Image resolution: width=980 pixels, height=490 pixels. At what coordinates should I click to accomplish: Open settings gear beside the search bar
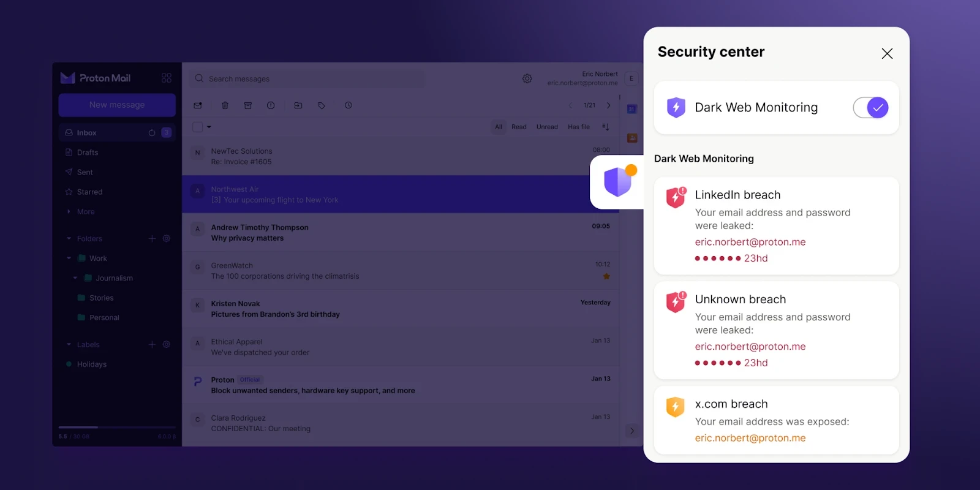(x=527, y=78)
